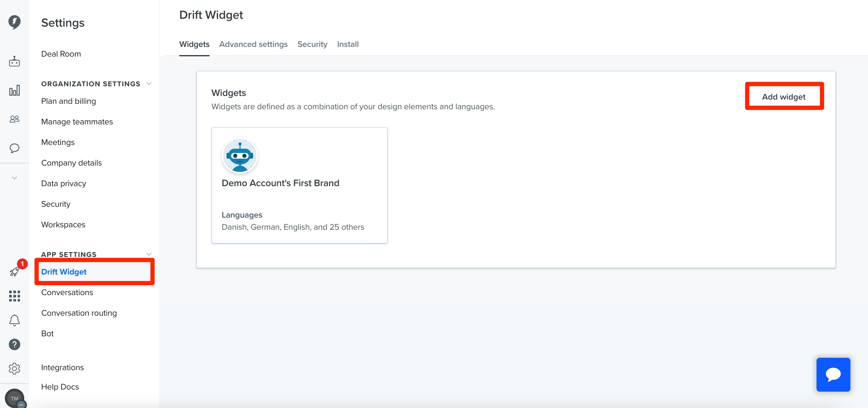This screenshot has height=408, width=868.
Task: Expand the sidebar chevron below the chat icon
Action: [x=15, y=178]
